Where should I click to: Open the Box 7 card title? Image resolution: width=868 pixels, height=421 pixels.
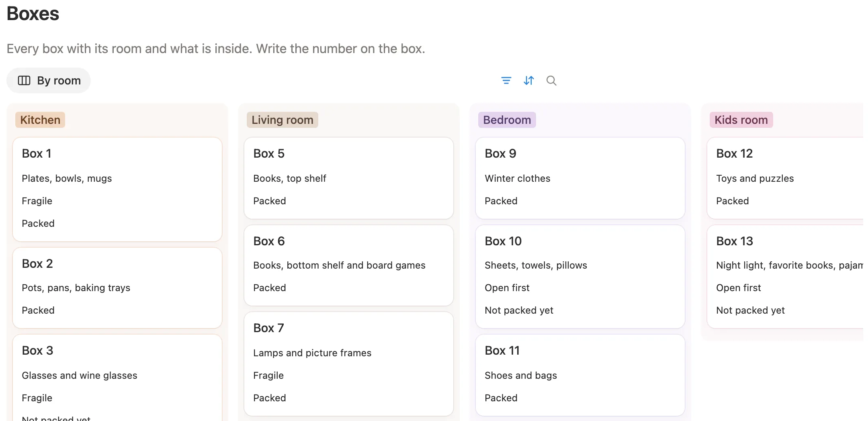pos(268,328)
